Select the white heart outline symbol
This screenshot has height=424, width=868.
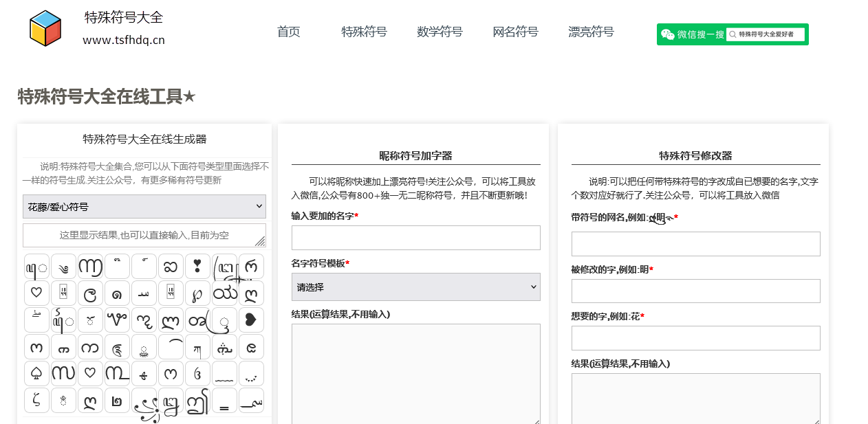coord(36,293)
